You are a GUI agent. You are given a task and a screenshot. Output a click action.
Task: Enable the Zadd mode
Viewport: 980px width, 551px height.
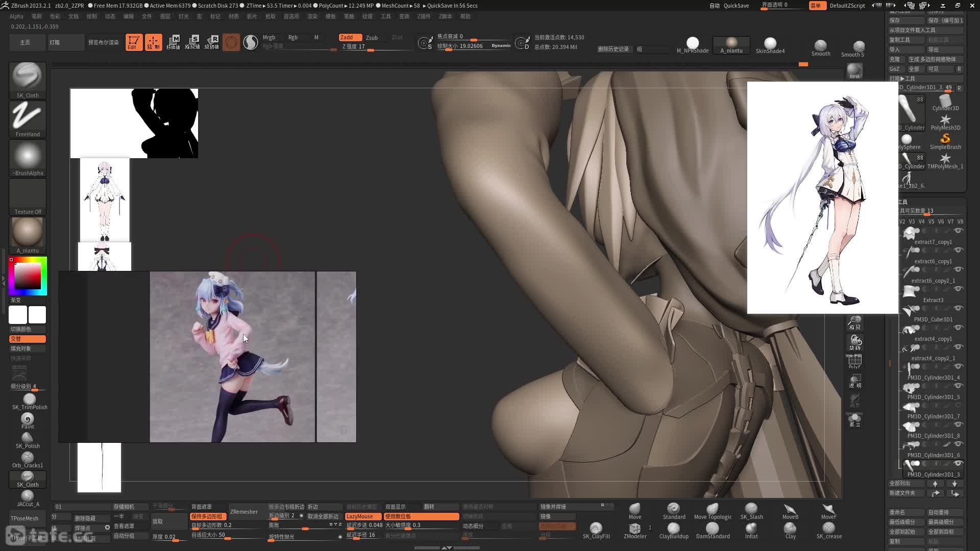click(350, 37)
